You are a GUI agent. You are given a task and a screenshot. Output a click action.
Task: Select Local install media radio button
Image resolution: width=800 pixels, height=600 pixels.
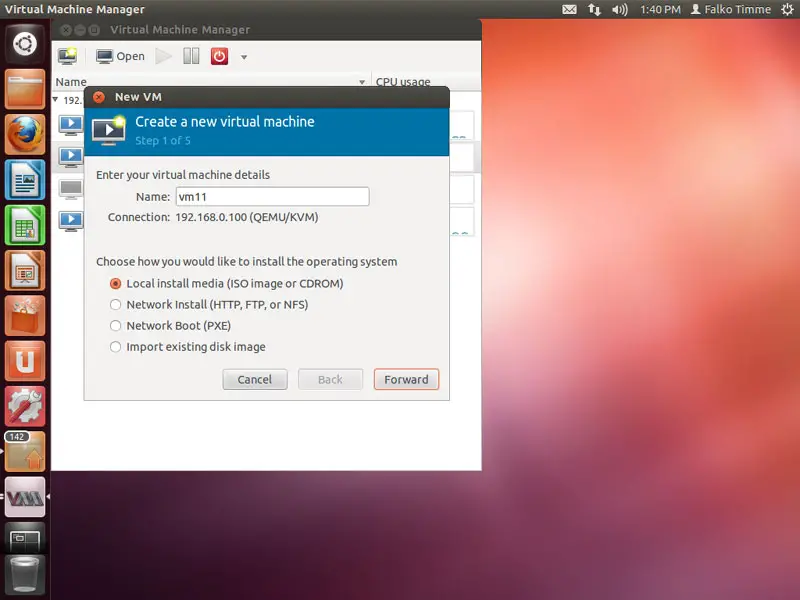(115, 284)
